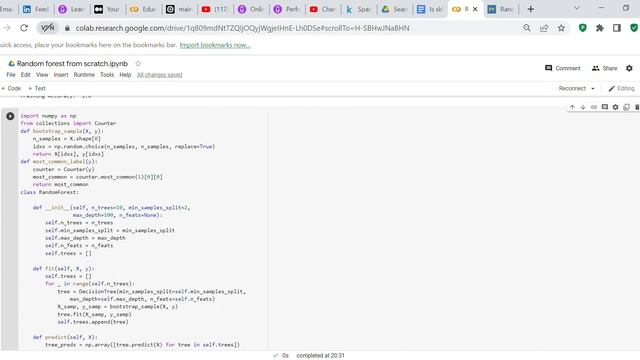Screen dimensions: 640x360
Task: Close the active Colab tab
Action: click(475, 9)
